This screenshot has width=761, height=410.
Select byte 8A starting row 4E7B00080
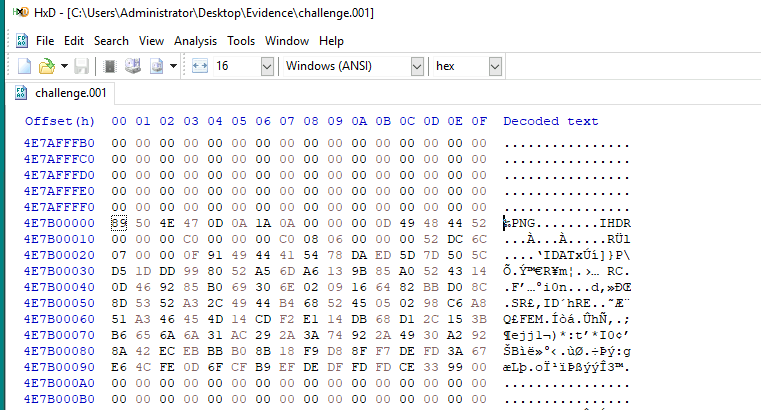(119, 351)
